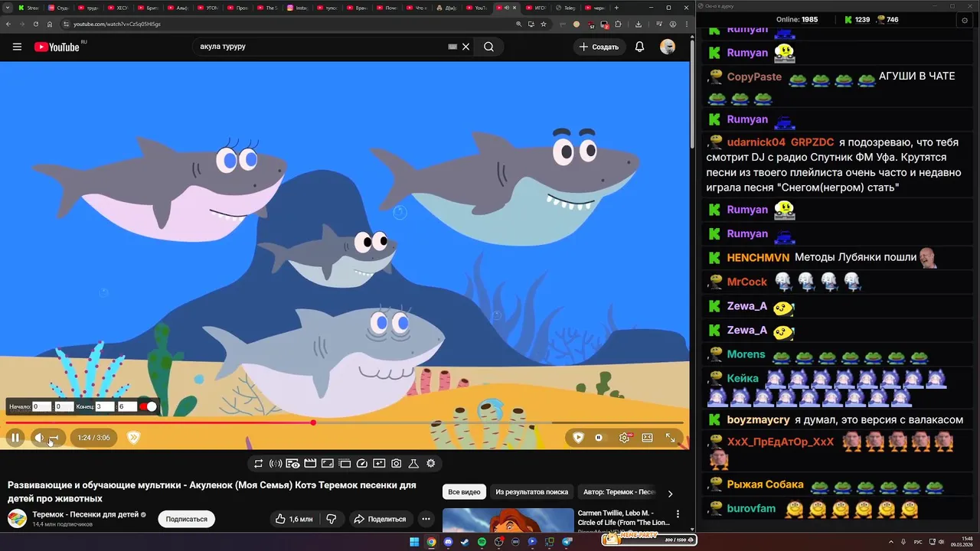Click the Конец seconds input field
The image size is (980, 551).
pos(126,406)
